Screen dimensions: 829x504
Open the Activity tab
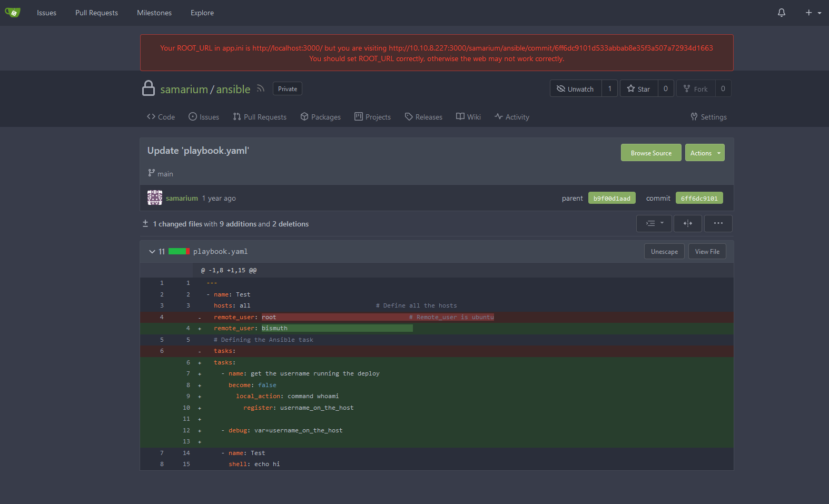512,117
